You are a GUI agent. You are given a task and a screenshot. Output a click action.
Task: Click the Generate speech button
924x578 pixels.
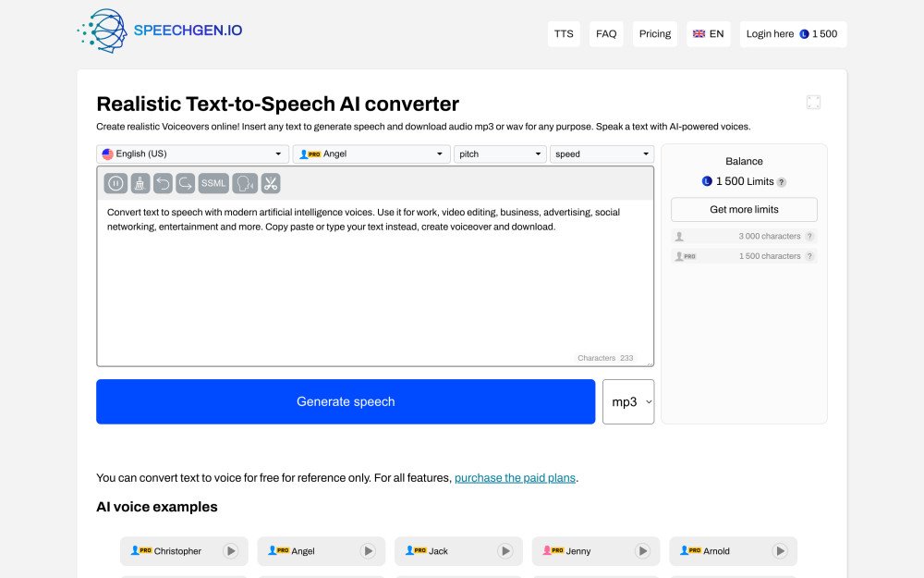346,401
